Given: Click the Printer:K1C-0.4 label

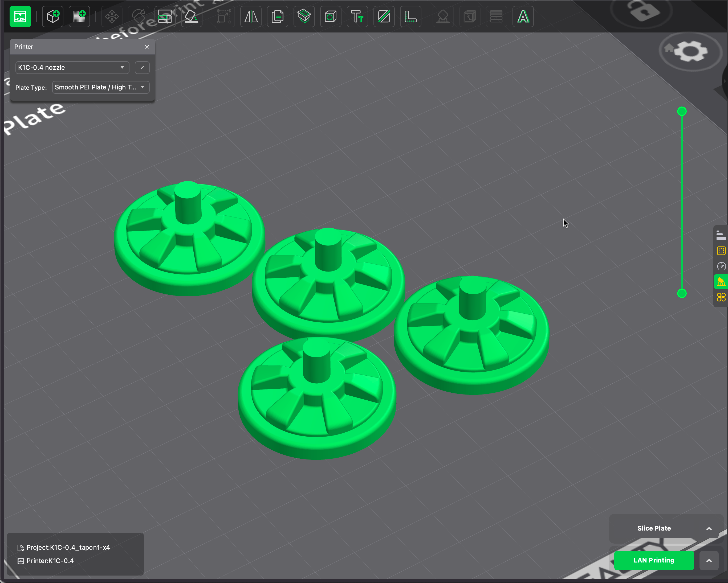Looking at the screenshot, I should (x=50, y=561).
